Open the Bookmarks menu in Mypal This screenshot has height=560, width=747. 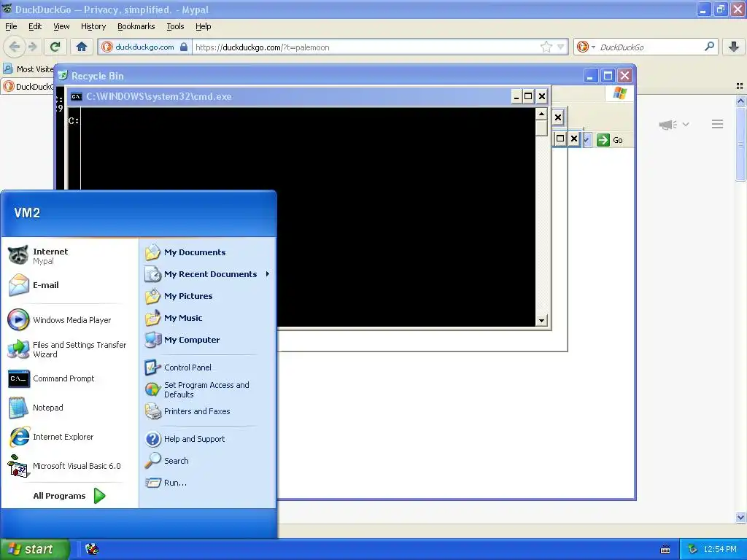(136, 26)
